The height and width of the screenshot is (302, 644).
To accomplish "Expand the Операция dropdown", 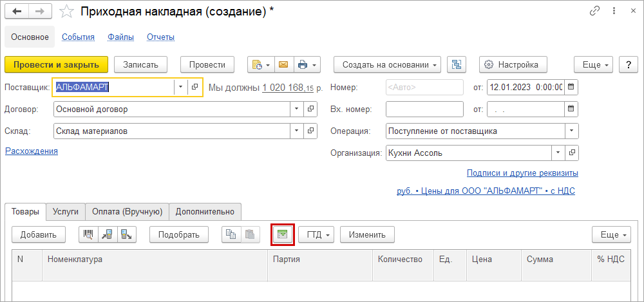I will coord(571,131).
